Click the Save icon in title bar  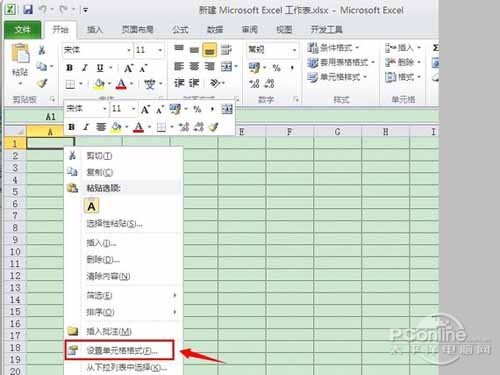(28, 9)
